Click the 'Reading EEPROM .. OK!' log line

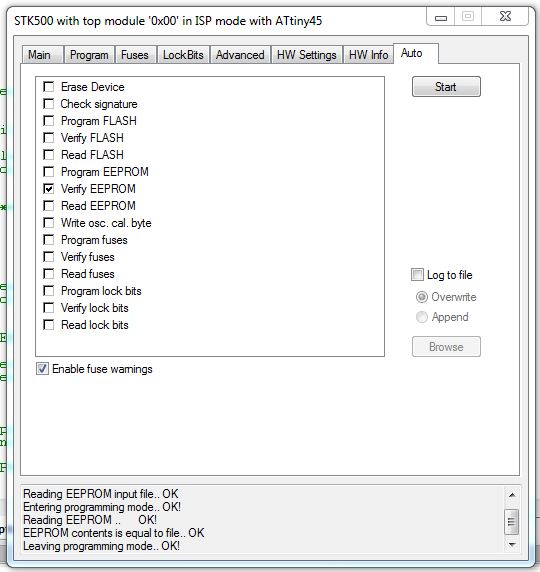click(x=90, y=520)
